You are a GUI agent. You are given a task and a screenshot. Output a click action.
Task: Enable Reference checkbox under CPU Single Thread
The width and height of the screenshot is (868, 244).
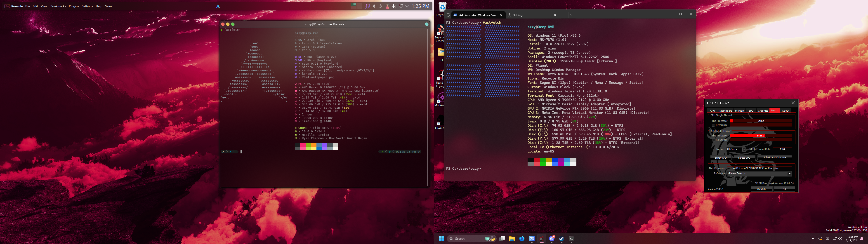713,125
